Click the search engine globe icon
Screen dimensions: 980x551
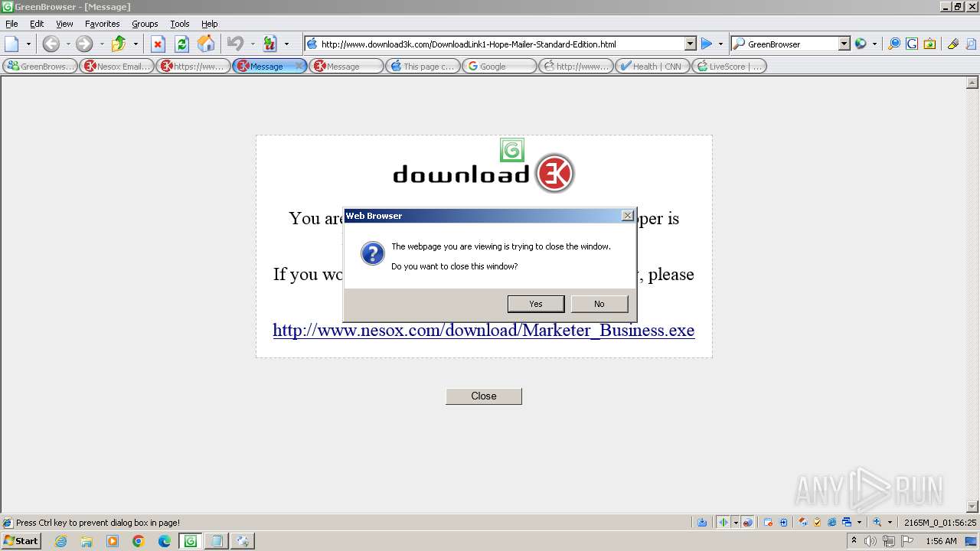(x=861, y=44)
